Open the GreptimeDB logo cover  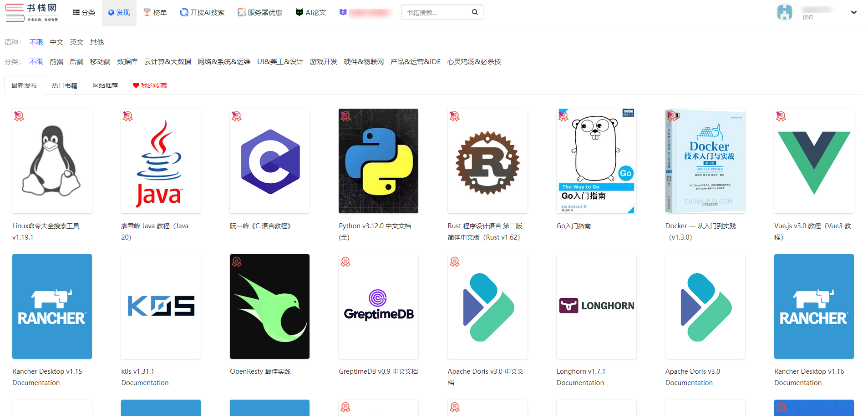point(378,306)
